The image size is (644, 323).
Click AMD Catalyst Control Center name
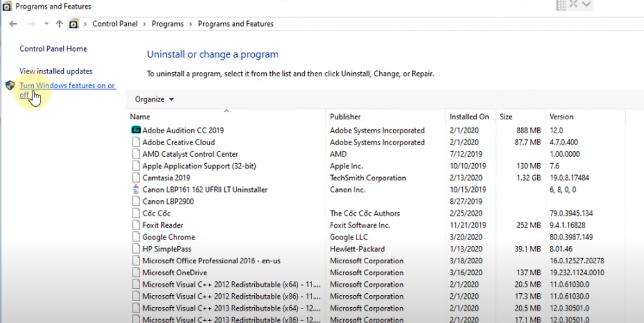190,155
